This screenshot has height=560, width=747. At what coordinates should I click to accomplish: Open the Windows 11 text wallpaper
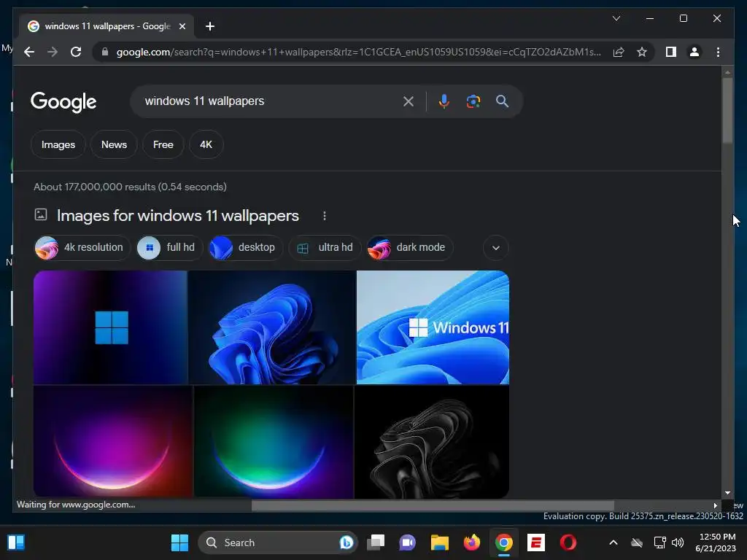[x=433, y=327]
